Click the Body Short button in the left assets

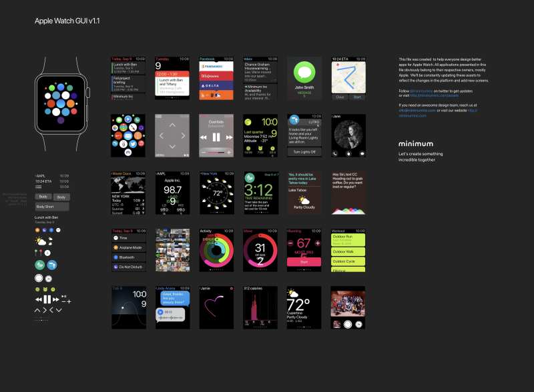tap(52, 207)
